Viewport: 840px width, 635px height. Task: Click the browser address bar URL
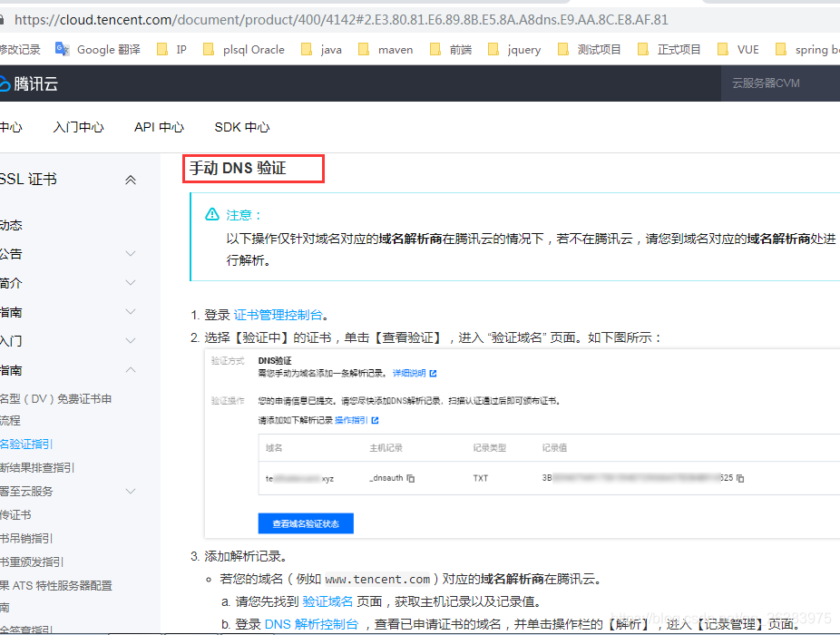pyautogui.click(x=341, y=20)
